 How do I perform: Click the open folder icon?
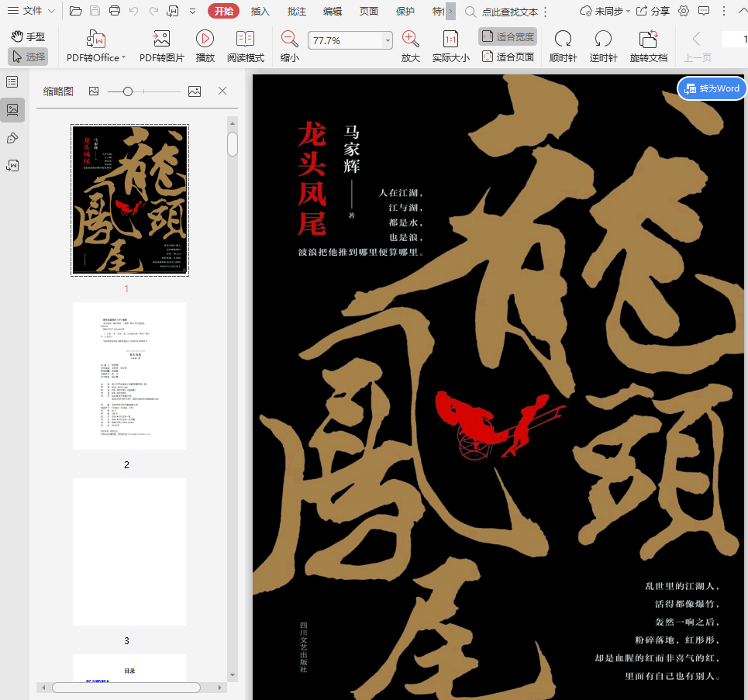(x=75, y=11)
